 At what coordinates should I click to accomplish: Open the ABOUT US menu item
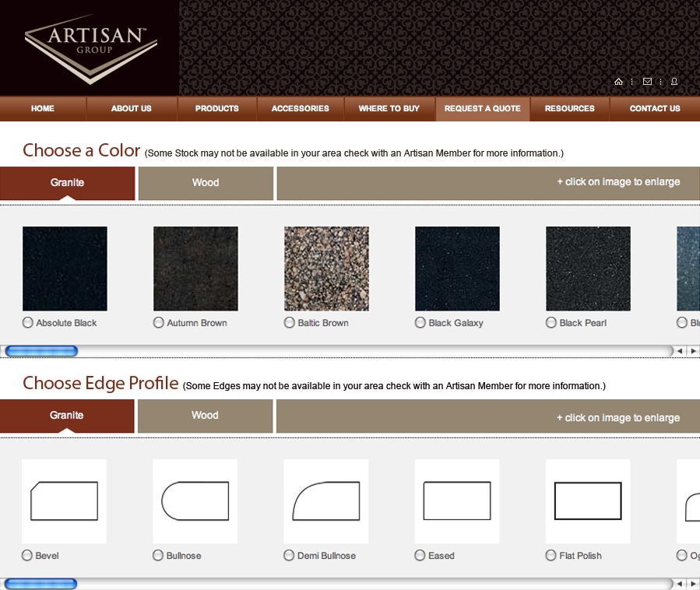click(132, 108)
